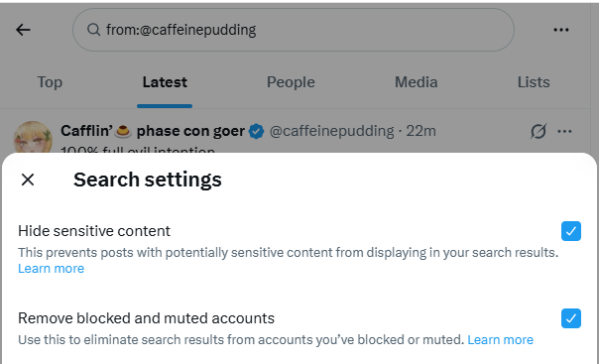This screenshot has width=599, height=364.
Task: Uncheck Hide sensitive content
Action: [570, 231]
